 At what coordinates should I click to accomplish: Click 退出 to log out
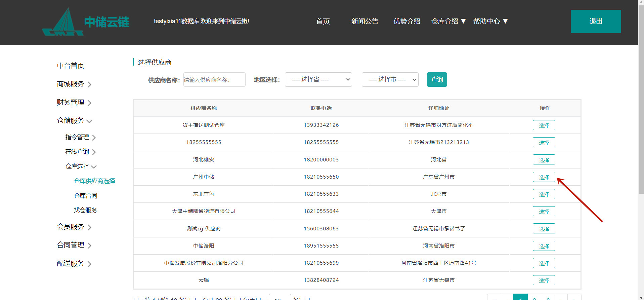point(596,21)
